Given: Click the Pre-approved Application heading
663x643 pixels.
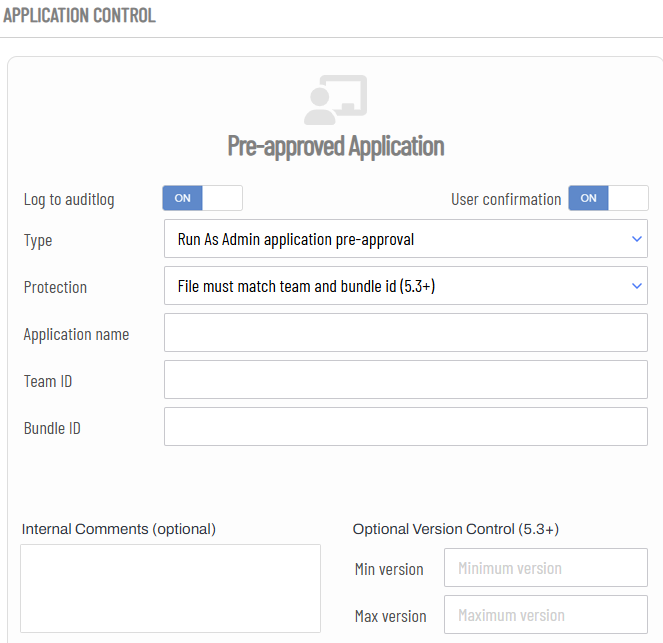Looking at the screenshot, I should click(336, 146).
